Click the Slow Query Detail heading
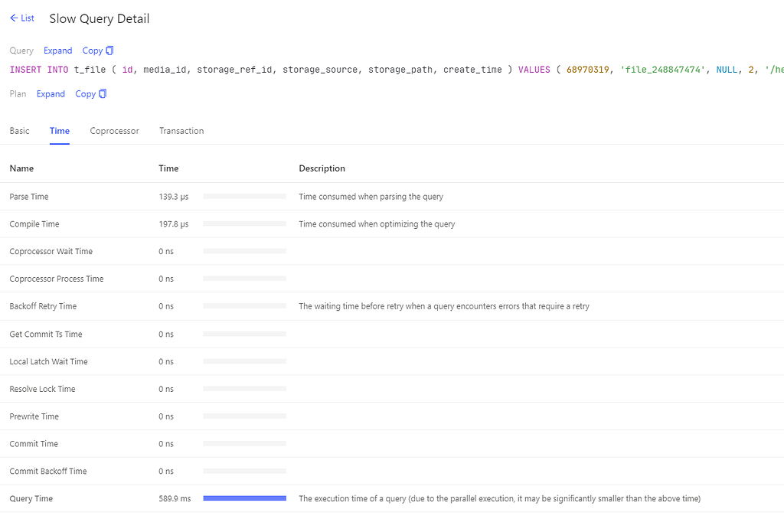784x532 pixels. (x=100, y=19)
